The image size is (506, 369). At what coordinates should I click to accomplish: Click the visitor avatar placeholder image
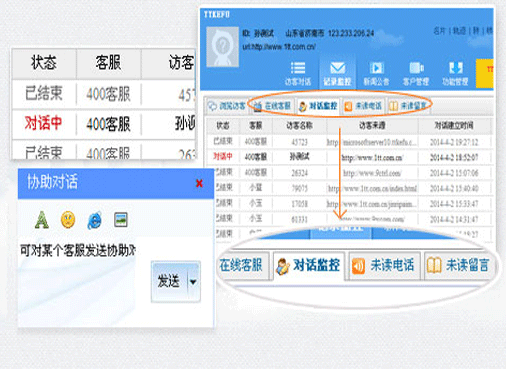[x=222, y=47]
